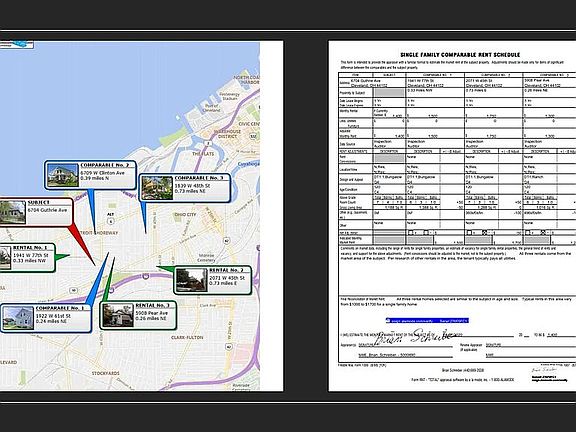Click the map provider logo in top-left corner
This screenshot has width=576, height=432.
[17, 44]
